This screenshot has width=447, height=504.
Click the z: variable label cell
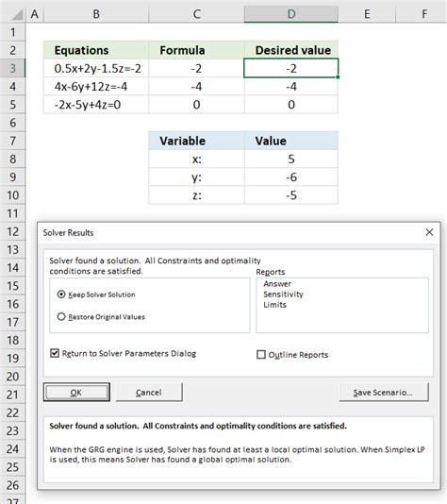point(196,195)
